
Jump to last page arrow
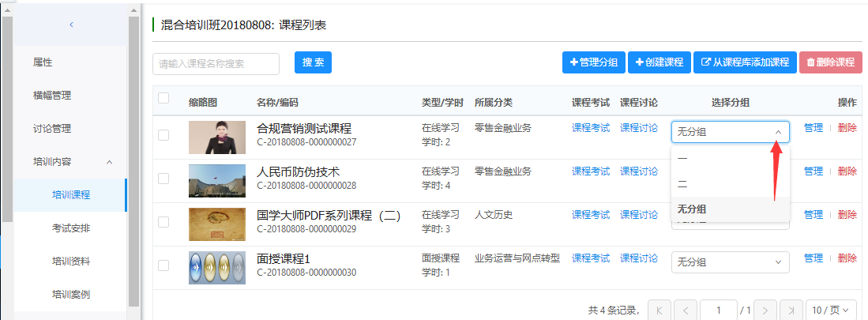(x=791, y=310)
